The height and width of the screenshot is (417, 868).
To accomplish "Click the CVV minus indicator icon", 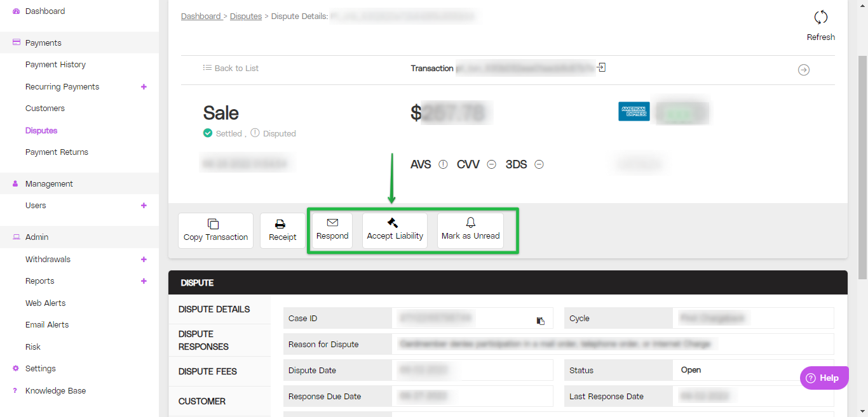I will click(x=491, y=164).
